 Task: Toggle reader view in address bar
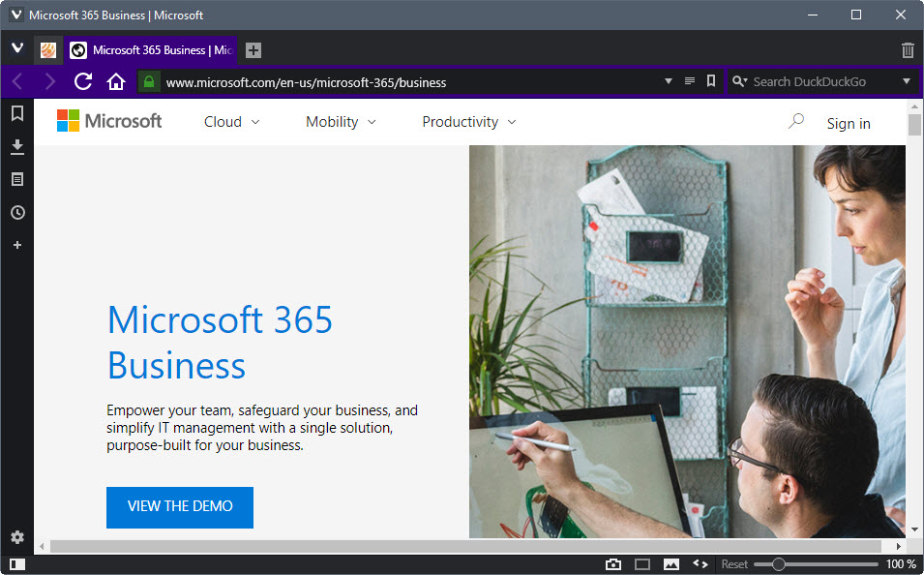[690, 81]
